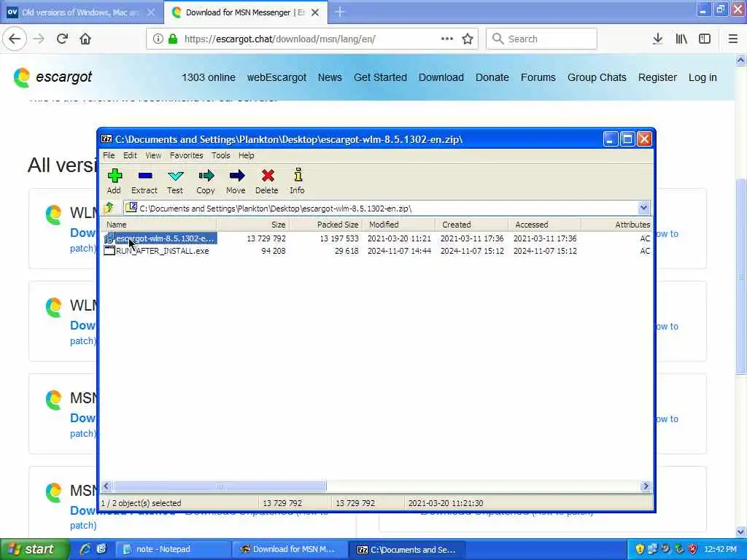Open the Get Started link
Viewport: 747px width, 560px height.
(380, 77)
